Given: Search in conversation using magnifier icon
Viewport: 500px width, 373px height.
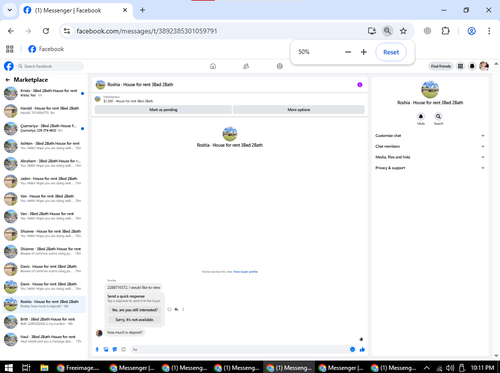Looking at the screenshot, I should pos(438,116).
